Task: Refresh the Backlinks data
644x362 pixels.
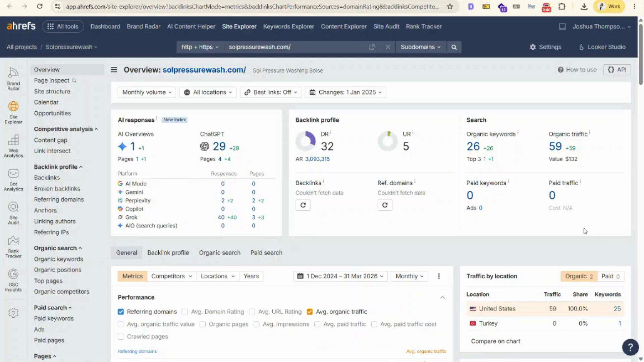Action: click(303, 205)
